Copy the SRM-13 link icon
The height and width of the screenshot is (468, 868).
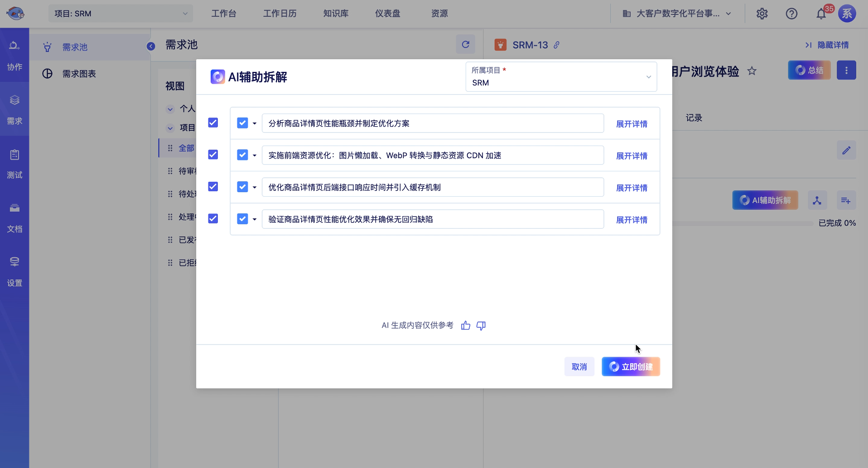(557, 45)
